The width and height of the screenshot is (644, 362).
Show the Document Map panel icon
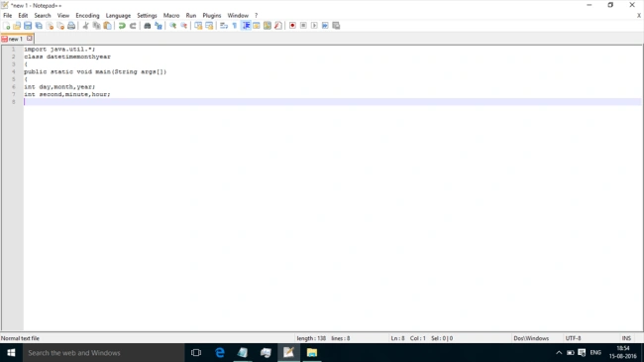(268, 26)
